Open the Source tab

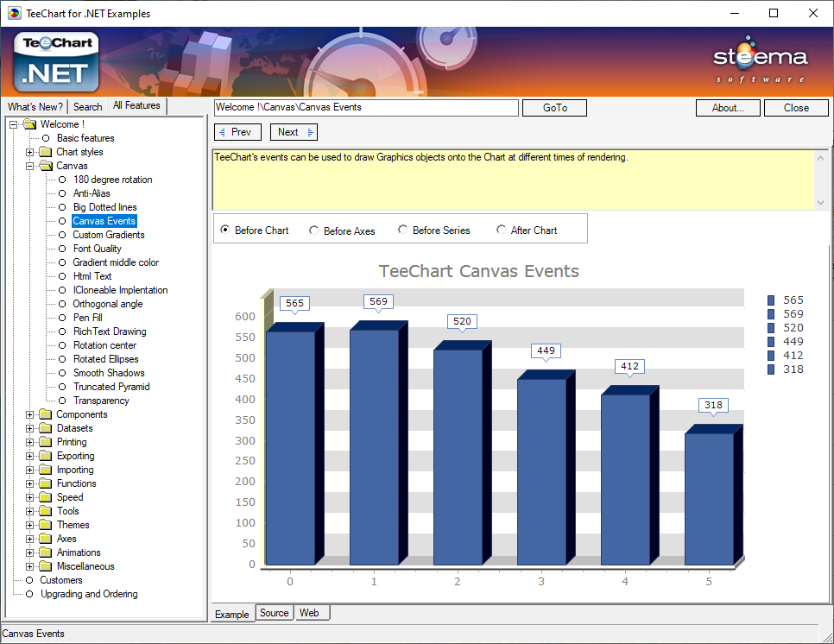[275, 613]
